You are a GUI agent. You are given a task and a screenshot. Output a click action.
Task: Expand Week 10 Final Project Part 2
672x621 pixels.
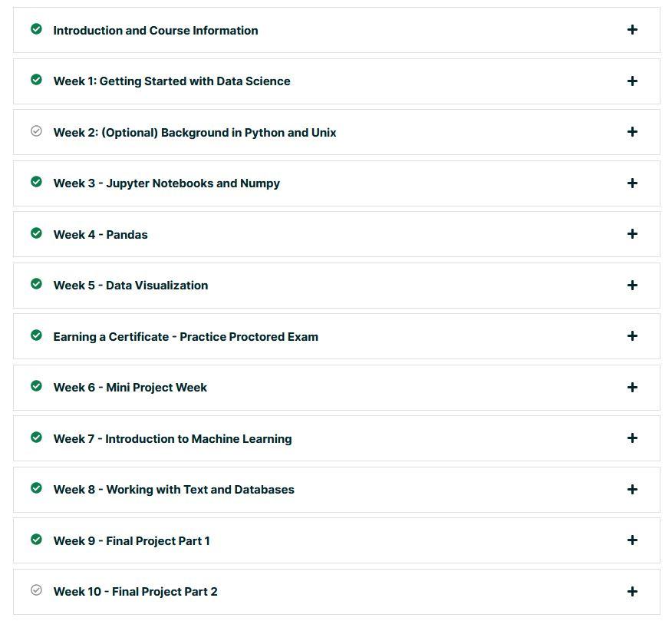(632, 591)
